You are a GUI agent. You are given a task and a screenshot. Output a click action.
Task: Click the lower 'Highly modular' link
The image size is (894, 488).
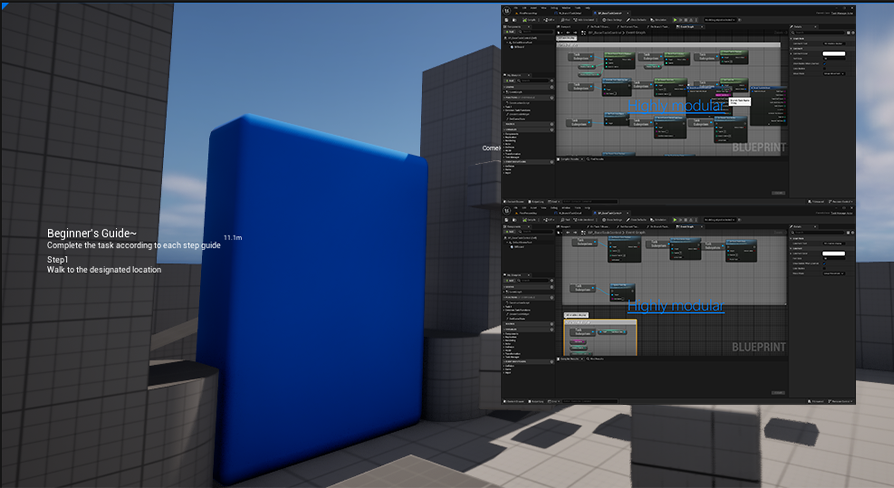676,306
